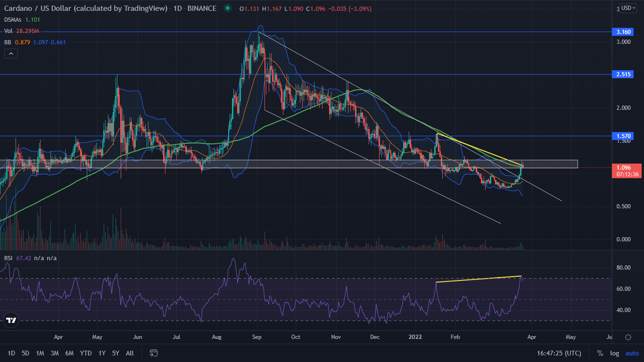Toggle log scale mode
The image size is (644, 362).
pos(614,353)
